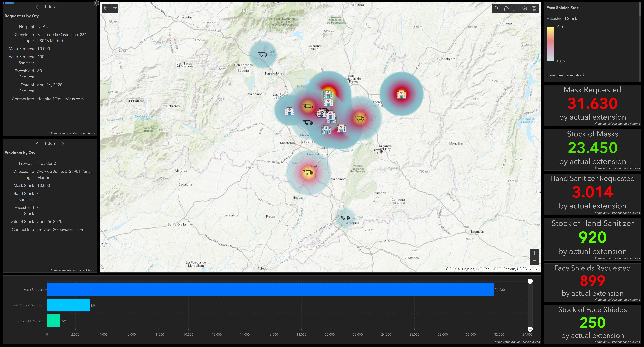This screenshot has width=644, height=347.
Task: Zoom in on the map
Action: coord(534,253)
